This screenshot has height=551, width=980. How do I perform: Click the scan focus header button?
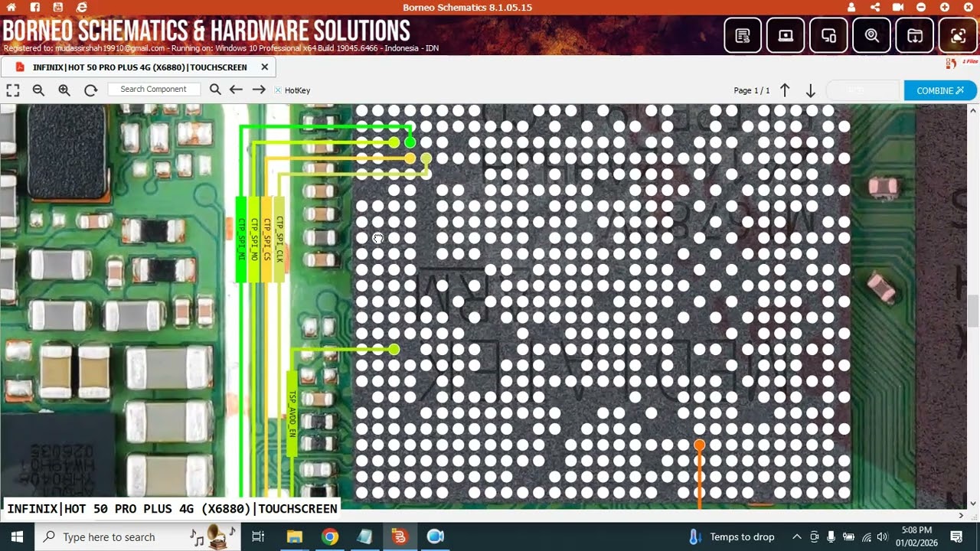pyautogui.click(x=958, y=35)
